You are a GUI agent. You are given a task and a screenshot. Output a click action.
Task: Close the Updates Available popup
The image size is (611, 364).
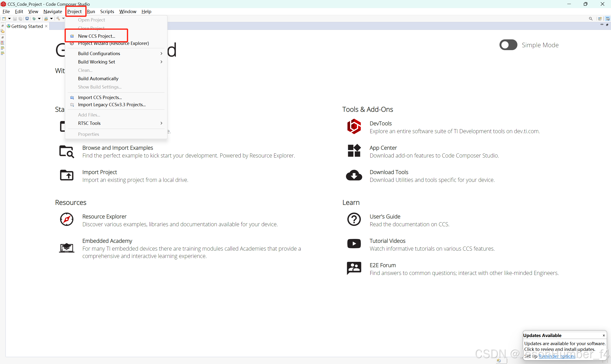click(604, 336)
